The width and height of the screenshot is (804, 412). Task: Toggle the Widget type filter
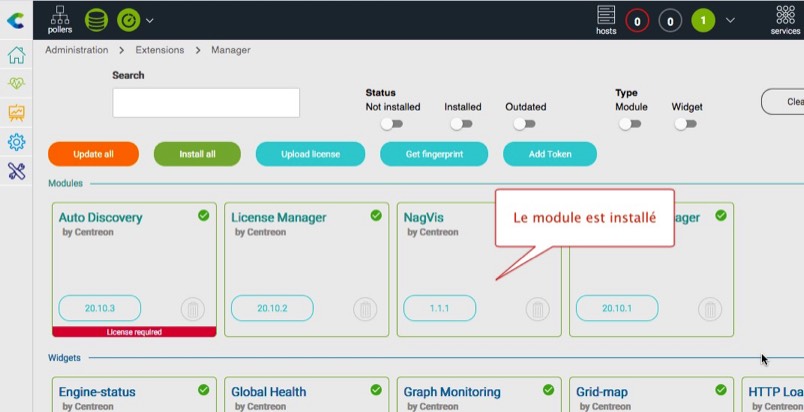[x=686, y=124]
